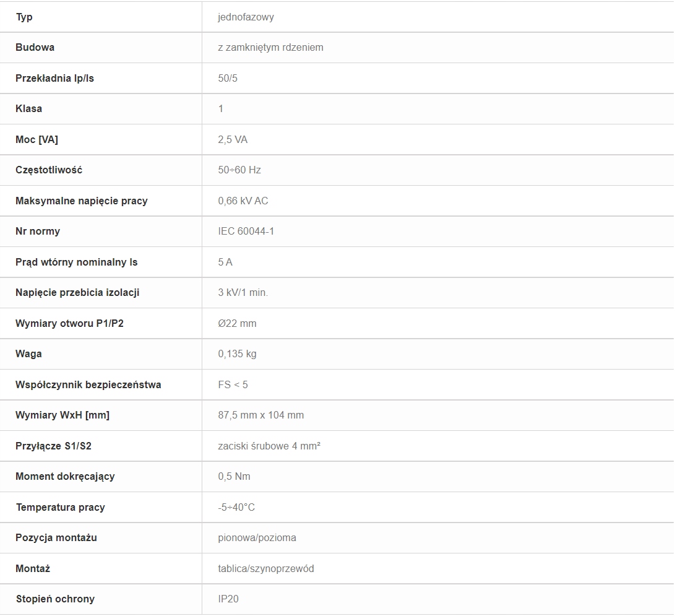Click the "87,5 mm x 104 mm" value

(261, 415)
